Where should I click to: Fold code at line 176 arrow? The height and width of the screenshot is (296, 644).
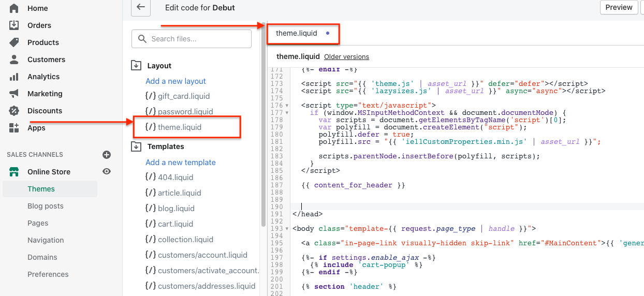(288, 106)
